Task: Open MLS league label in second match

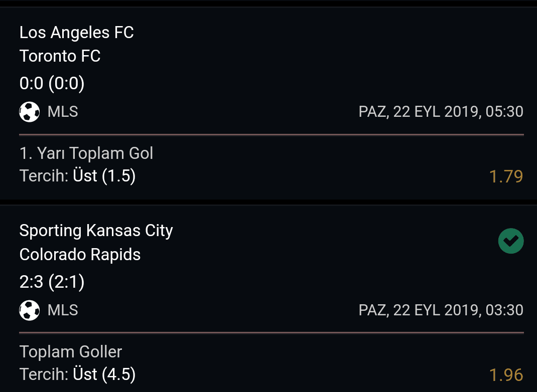Action: [x=63, y=310]
